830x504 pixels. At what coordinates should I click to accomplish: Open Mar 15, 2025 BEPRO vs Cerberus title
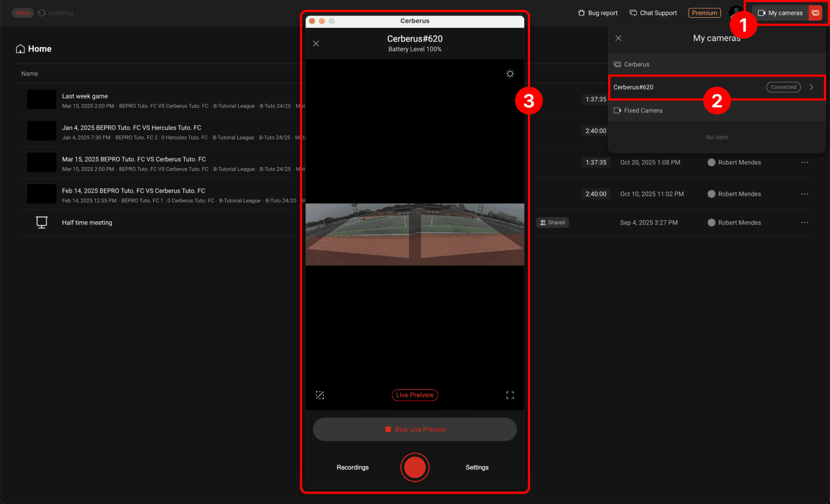[x=134, y=159]
